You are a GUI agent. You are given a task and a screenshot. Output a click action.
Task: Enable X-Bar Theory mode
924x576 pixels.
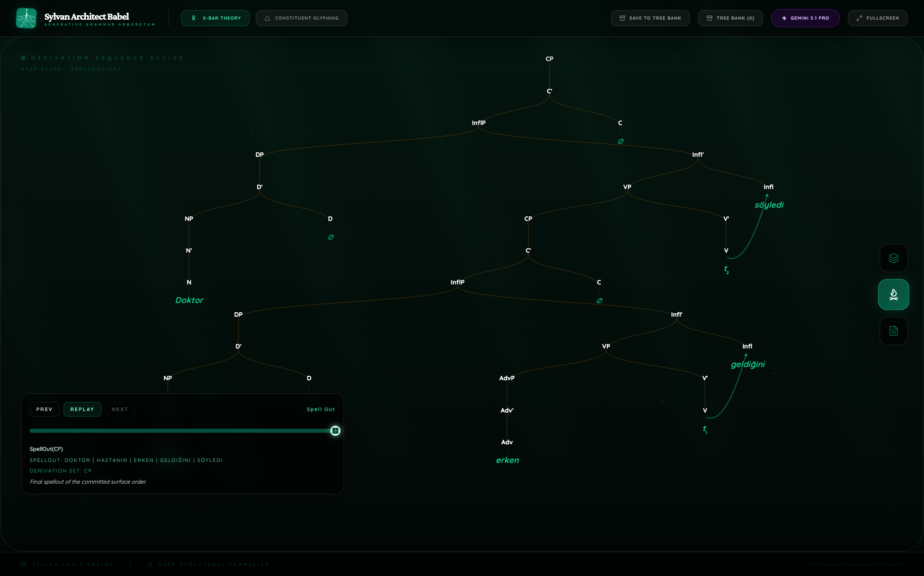pyautogui.click(x=215, y=18)
